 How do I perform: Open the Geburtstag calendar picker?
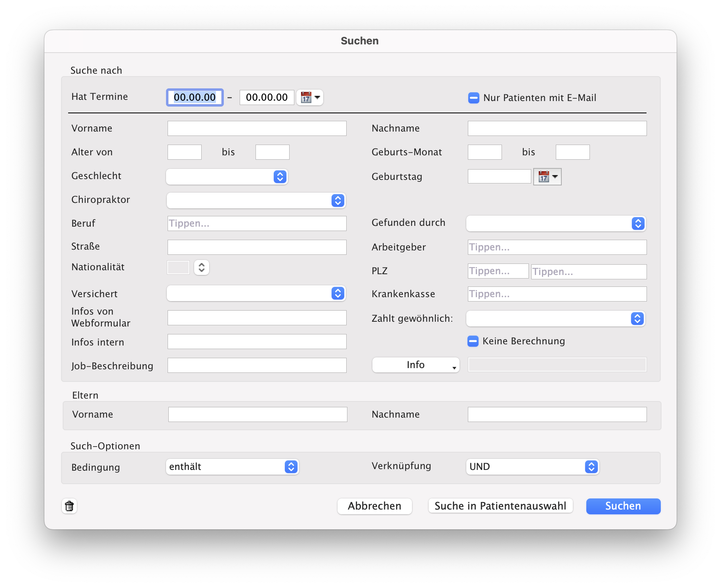[547, 177]
